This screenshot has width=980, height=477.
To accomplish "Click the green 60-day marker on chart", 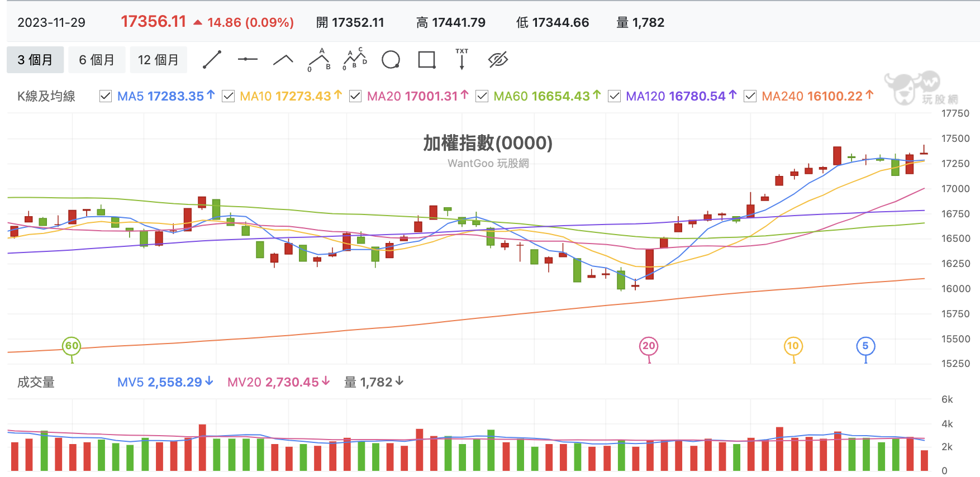I will point(72,346).
